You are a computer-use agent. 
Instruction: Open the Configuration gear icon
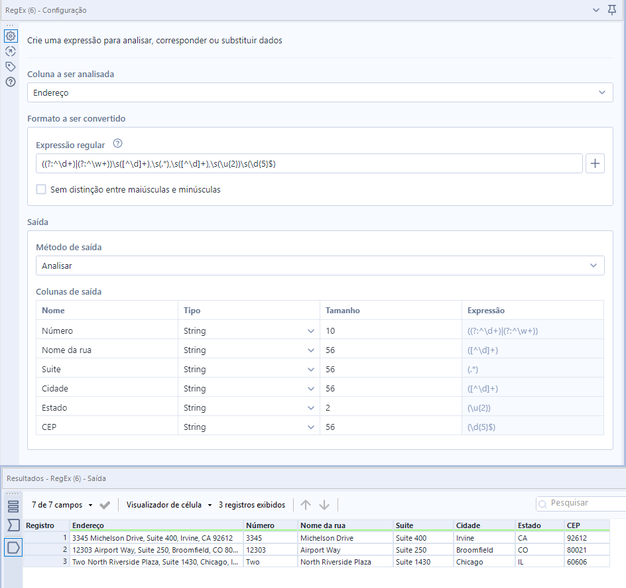(11, 36)
